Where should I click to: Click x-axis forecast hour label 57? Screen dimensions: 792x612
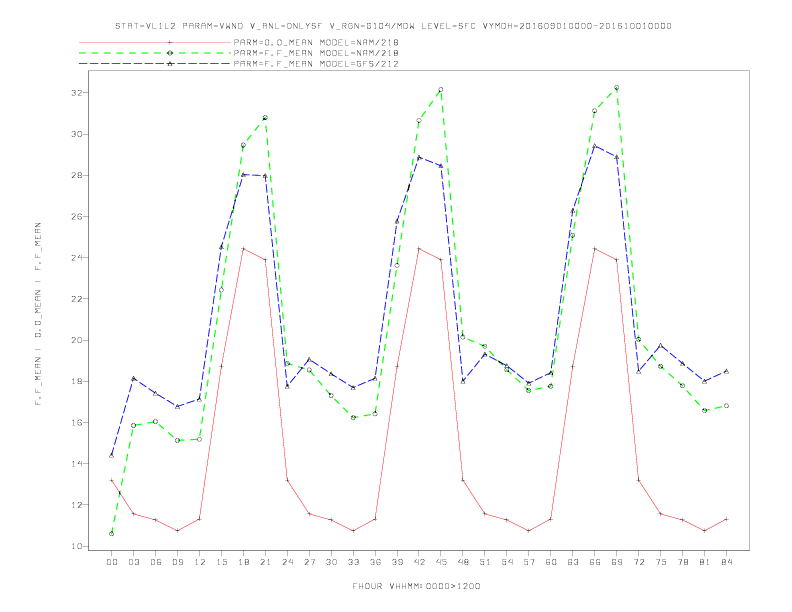[x=529, y=562]
